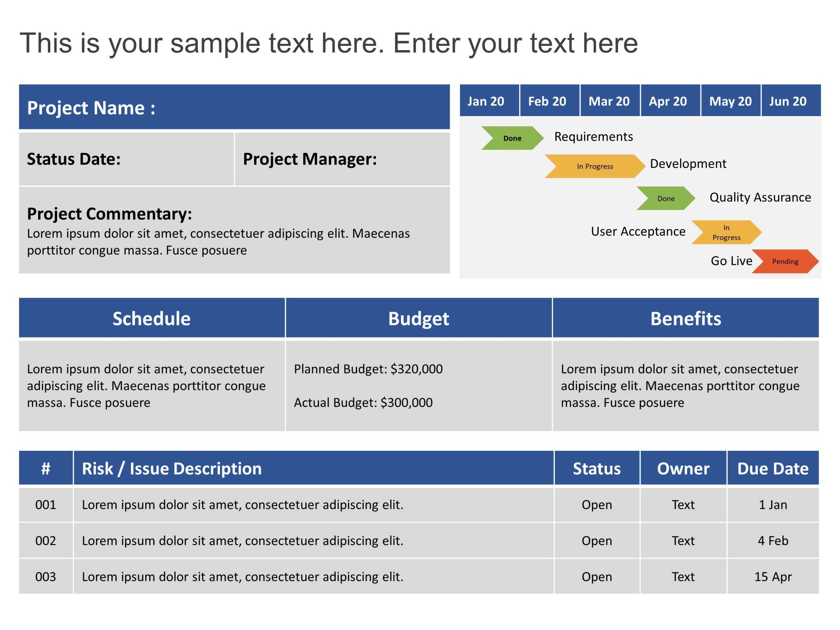
Task: Select the 'In Progress' indicator for Development
Action: pyautogui.click(x=591, y=164)
